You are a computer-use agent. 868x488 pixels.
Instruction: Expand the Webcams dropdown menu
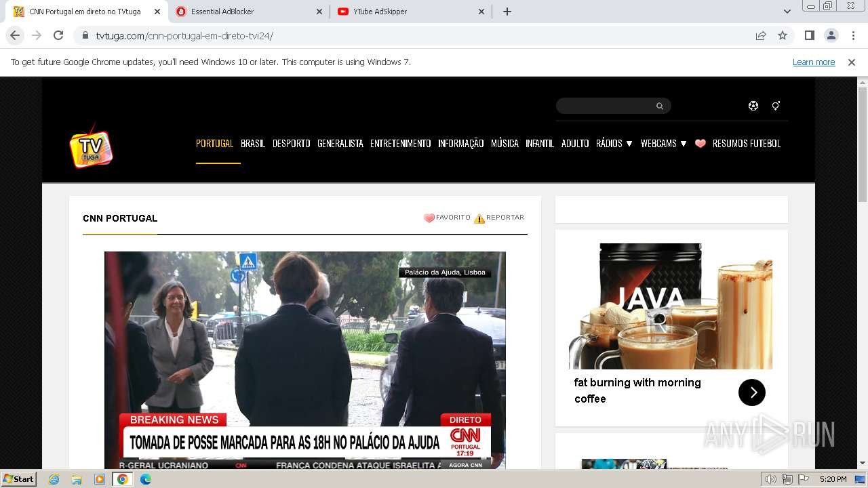point(664,144)
